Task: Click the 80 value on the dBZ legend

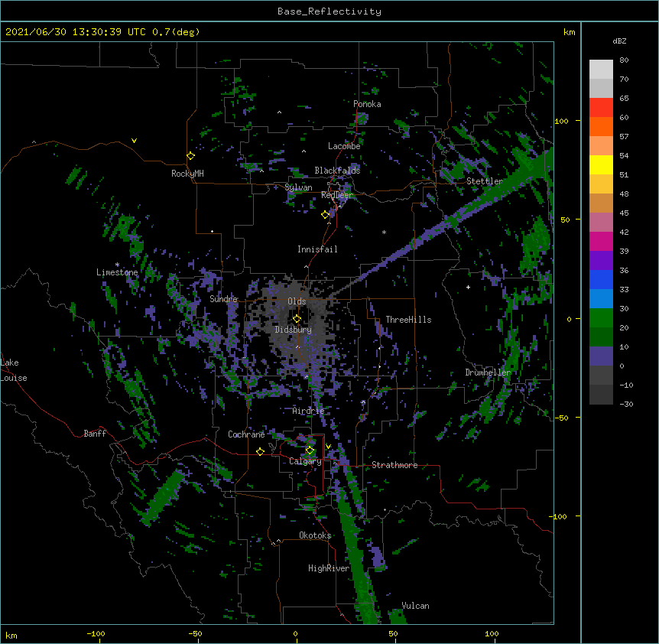Action: pyautogui.click(x=624, y=60)
